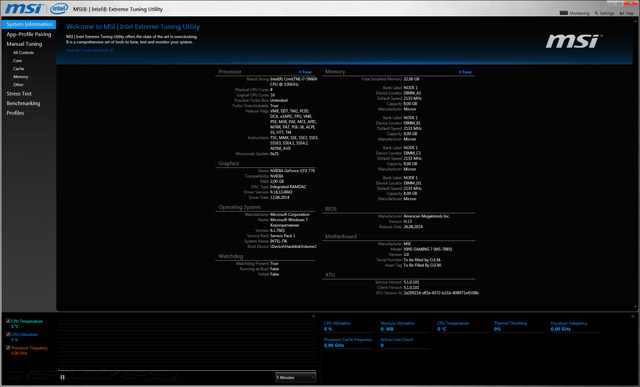The height and width of the screenshot is (387, 640).
Task: Open App-Profile Pairing section
Action: pos(29,34)
